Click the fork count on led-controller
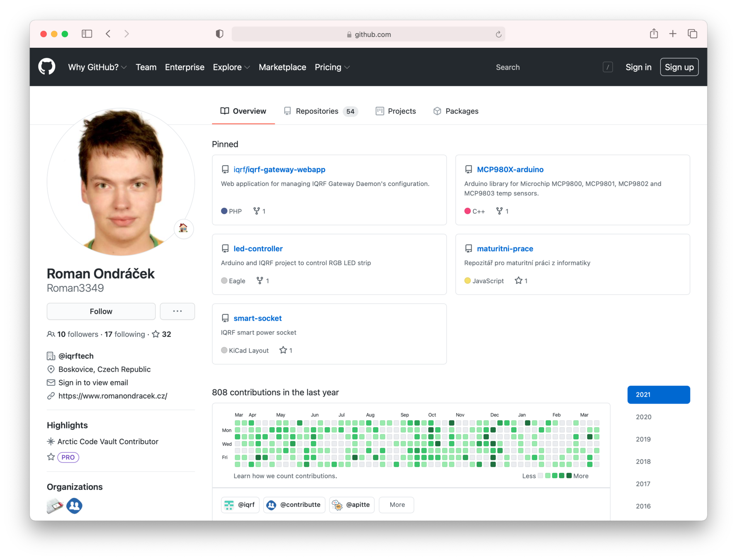Screen dimensions: 737x560 [263, 281]
